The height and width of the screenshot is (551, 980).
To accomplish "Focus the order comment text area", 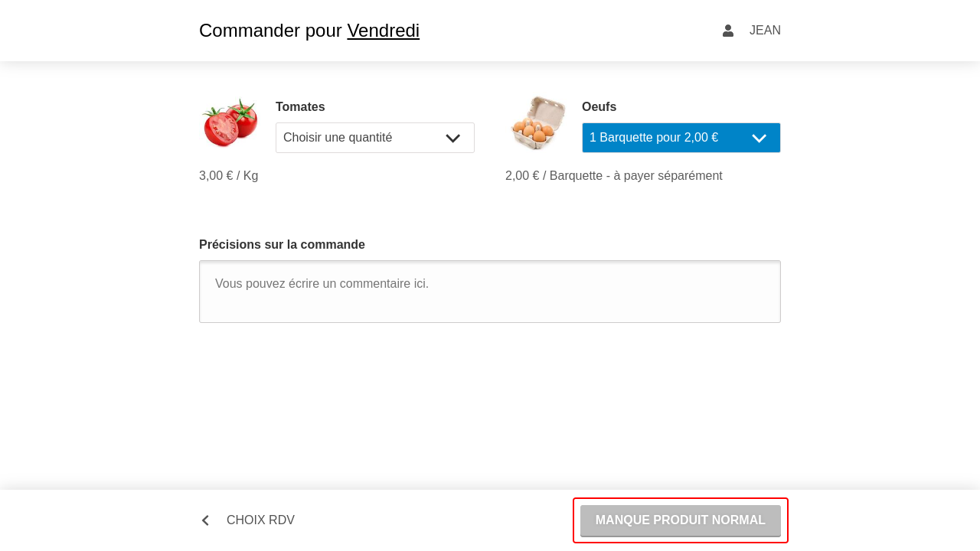I will (x=490, y=292).
